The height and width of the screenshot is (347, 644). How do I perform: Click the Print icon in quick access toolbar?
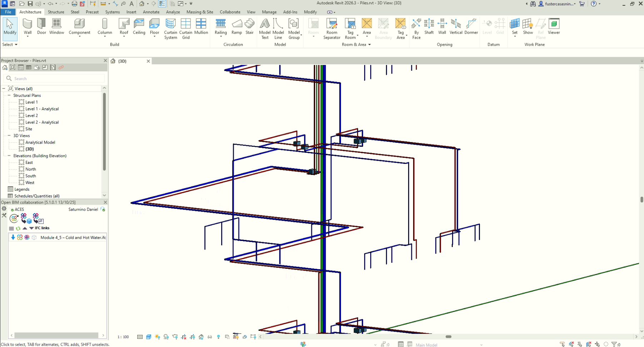(x=74, y=4)
